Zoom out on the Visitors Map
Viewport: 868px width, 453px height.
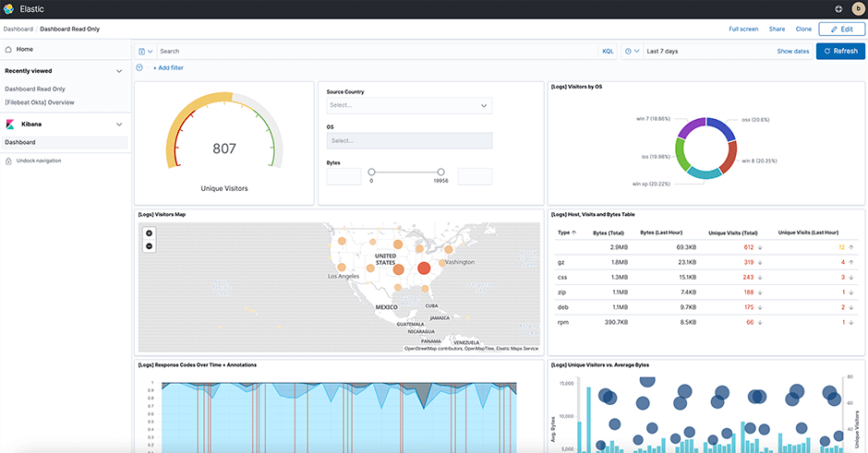(x=150, y=246)
